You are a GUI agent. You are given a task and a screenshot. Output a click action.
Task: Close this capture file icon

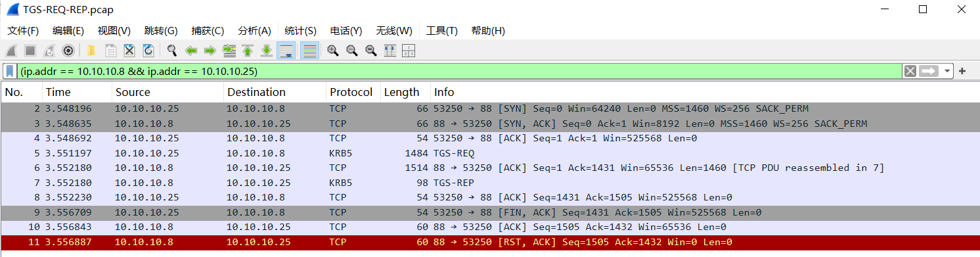pyautogui.click(x=129, y=51)
